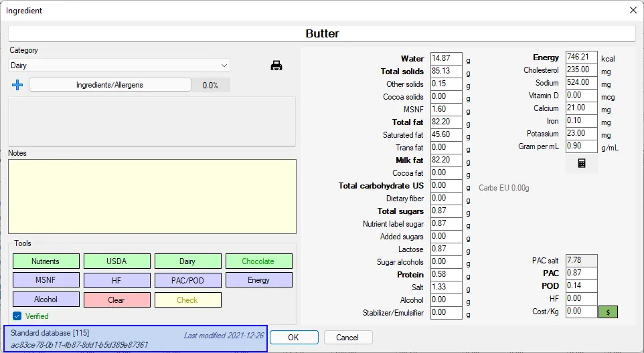The image size is (644, 353).
Task: Click the Salt value field 1.33
Action: pos(446,287)
